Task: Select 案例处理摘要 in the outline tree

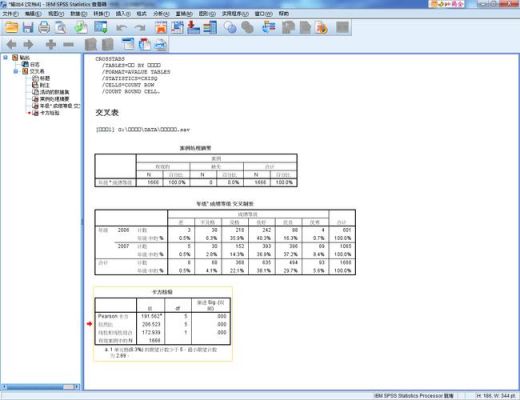Action: (55, 99)
